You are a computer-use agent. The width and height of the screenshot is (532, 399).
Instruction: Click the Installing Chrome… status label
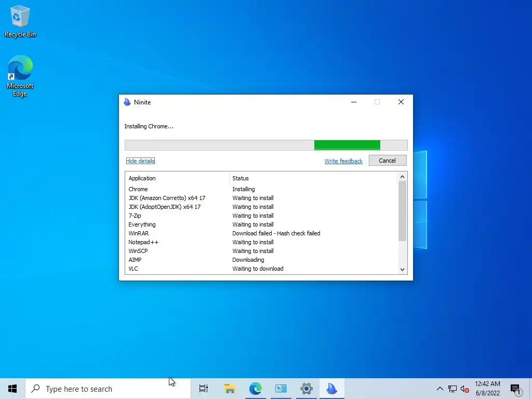(x=149, y=126)
